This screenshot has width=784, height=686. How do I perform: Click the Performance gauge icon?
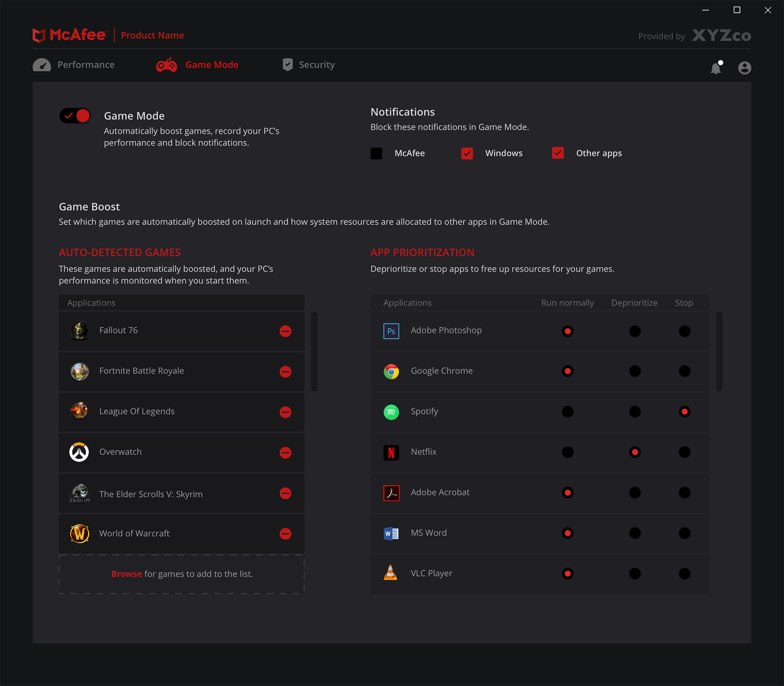42,65
